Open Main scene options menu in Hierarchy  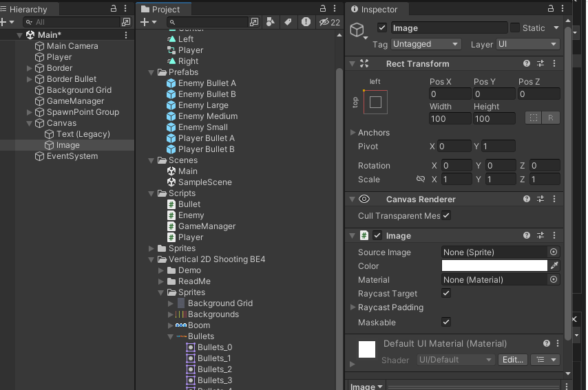(126, 35)
